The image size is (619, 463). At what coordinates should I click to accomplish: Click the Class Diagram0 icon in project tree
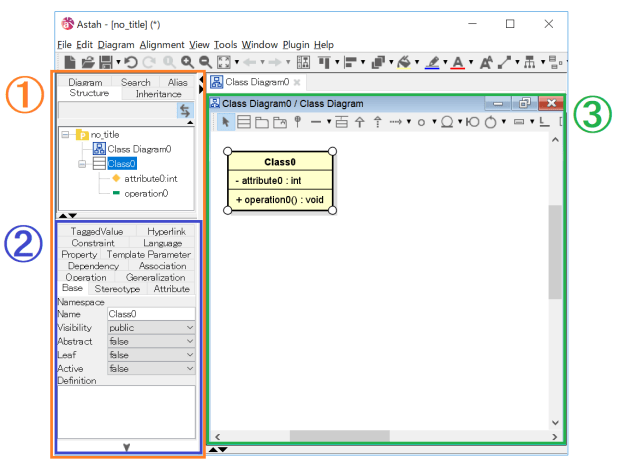pyautogui.click(x=99, y=148)
